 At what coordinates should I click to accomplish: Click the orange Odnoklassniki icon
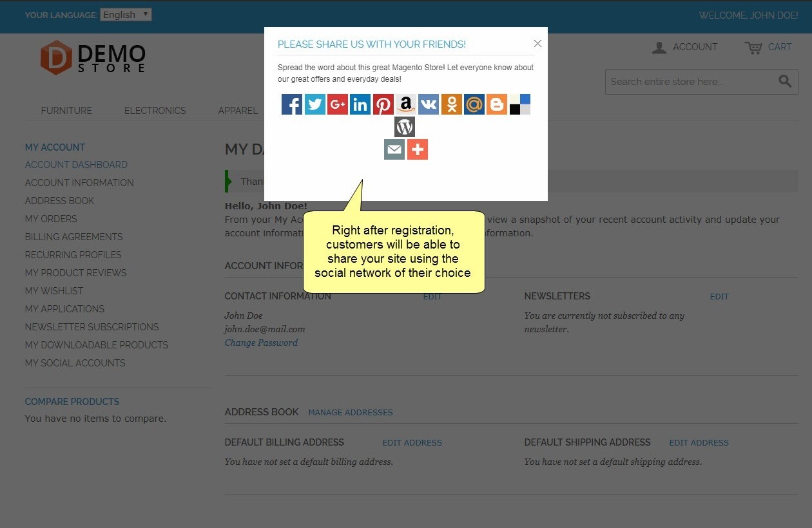point(452,104)
